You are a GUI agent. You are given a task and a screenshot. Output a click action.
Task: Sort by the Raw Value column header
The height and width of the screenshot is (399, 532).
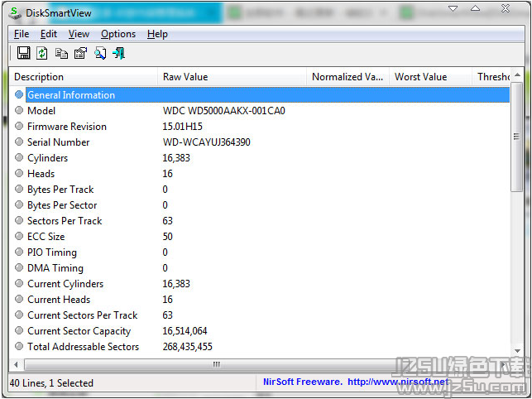(x=232, y=77)
